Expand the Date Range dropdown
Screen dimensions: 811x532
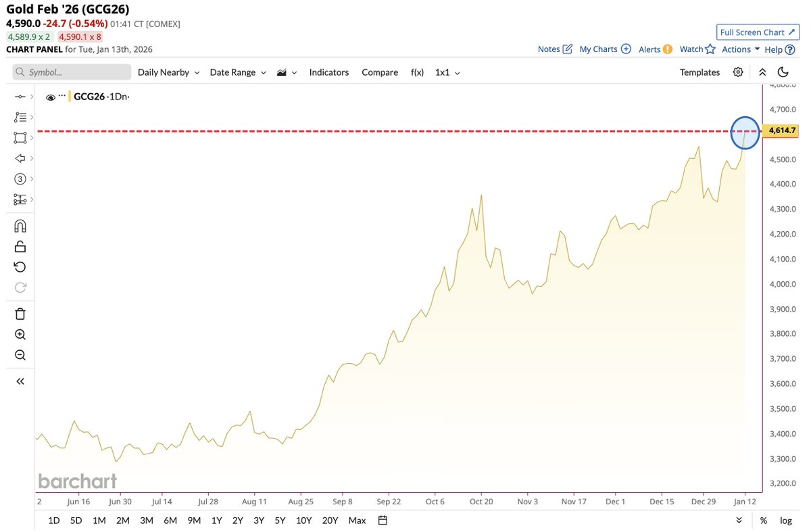tap(237, 72)
